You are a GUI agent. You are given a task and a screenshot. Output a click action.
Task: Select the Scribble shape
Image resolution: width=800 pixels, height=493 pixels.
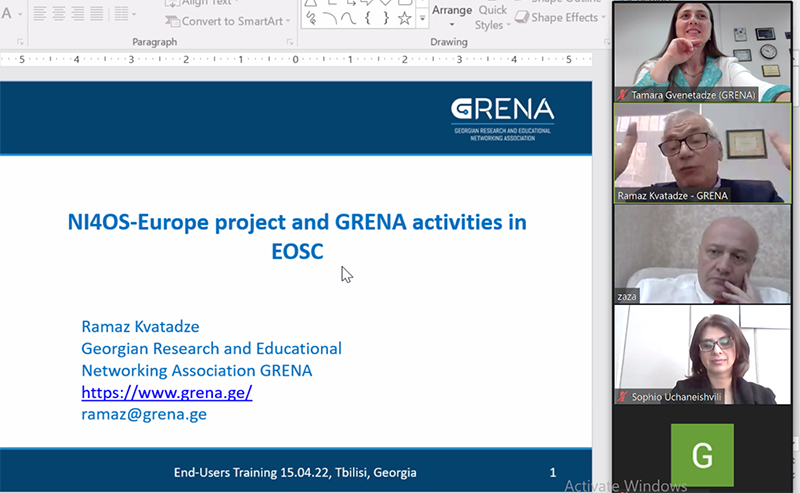click(311, 19)
